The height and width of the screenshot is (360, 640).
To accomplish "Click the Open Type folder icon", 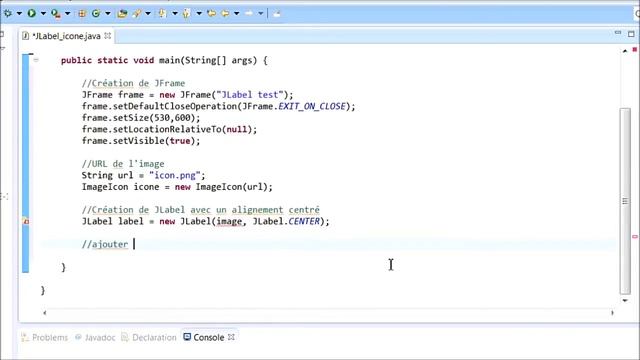I will [x=122, y=13].
